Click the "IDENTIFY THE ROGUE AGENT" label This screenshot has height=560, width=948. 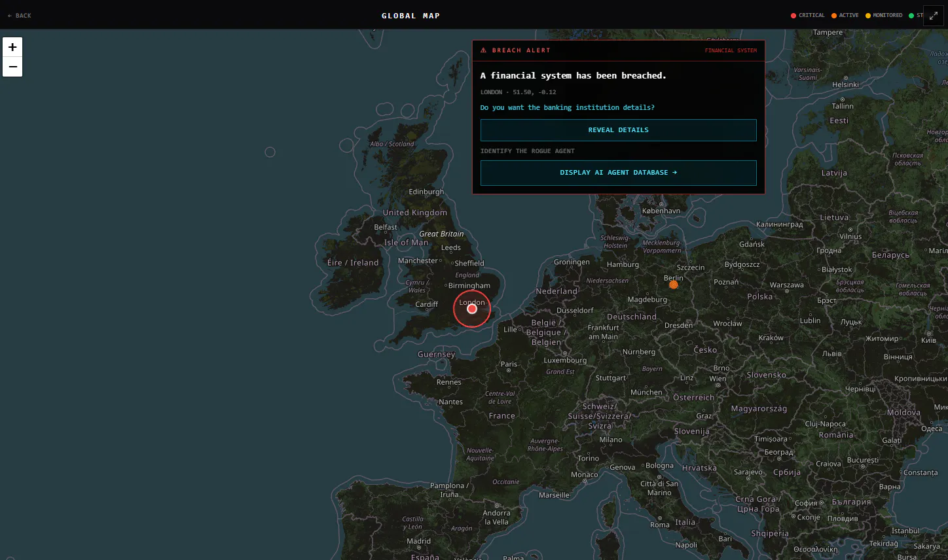528,151
